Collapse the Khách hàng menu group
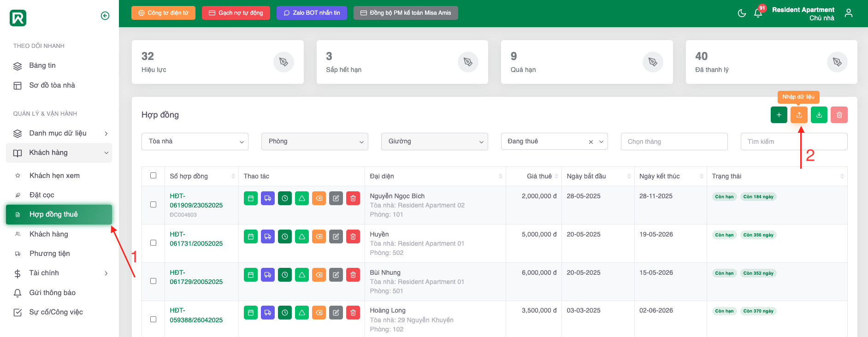Screen dimensions: 868x337 59,153
